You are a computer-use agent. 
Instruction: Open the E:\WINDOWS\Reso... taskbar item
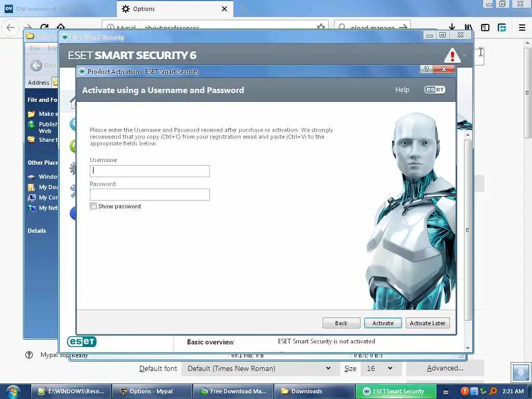(71, 391)
